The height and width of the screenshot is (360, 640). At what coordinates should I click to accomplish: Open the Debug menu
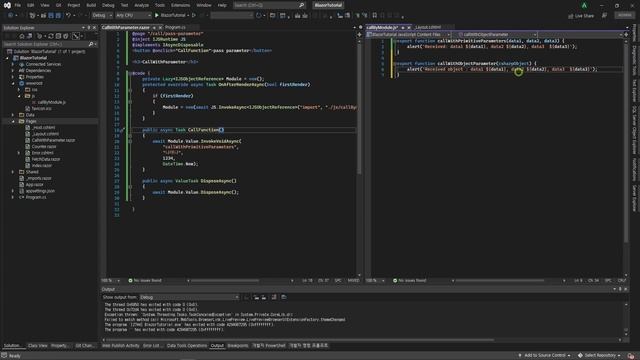tap(108, 5)
